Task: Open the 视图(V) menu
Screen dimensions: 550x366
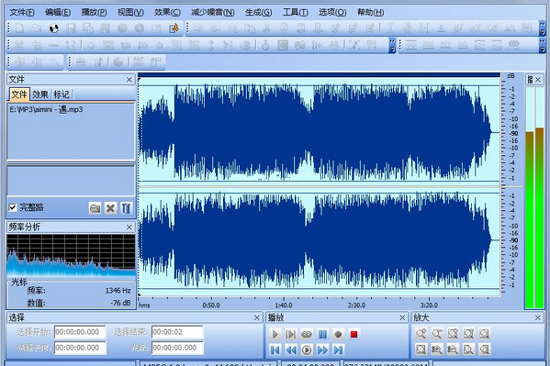Action: point(130,12)
